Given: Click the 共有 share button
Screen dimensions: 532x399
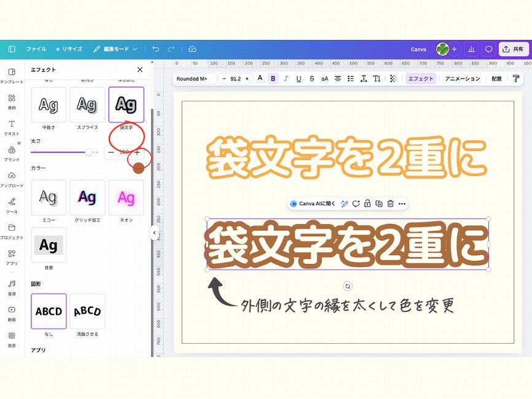Looking at the screenshot, I should [513, 49].
